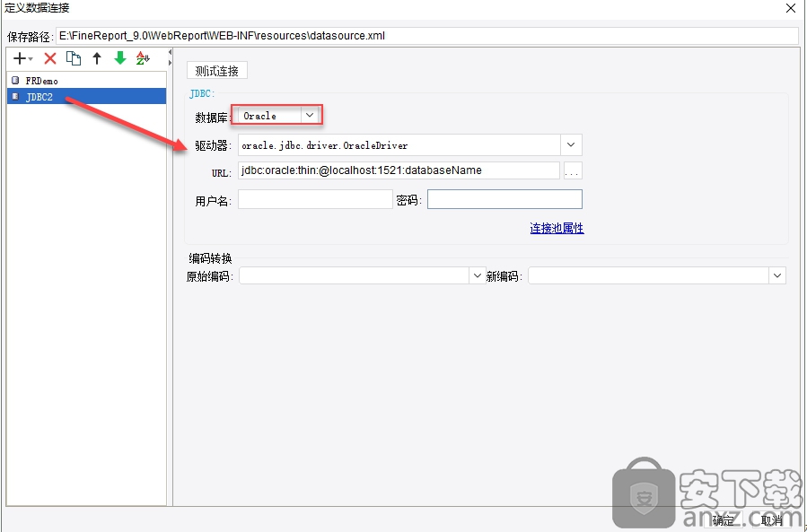
Task: Copy the selected connection icon
Action: click(74, 58)
